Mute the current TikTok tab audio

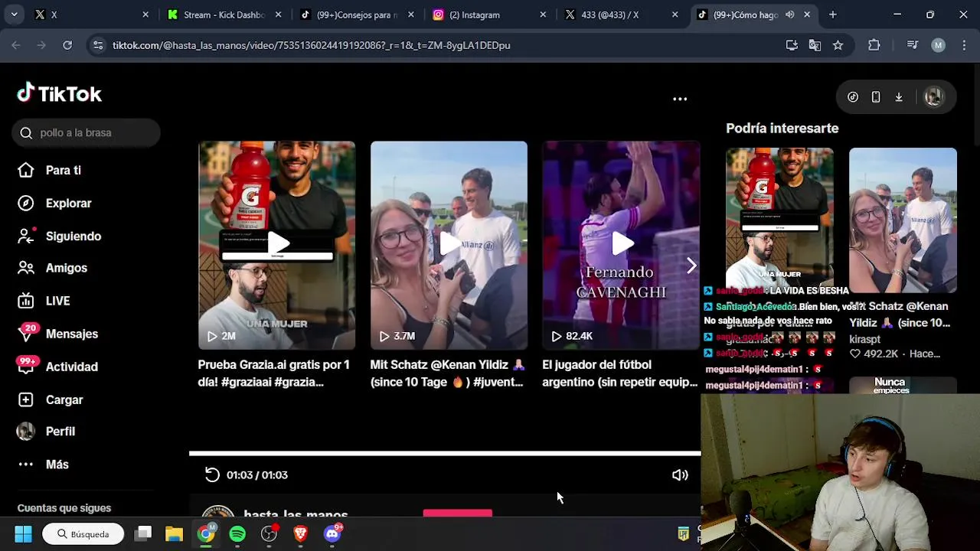point(789,15)
